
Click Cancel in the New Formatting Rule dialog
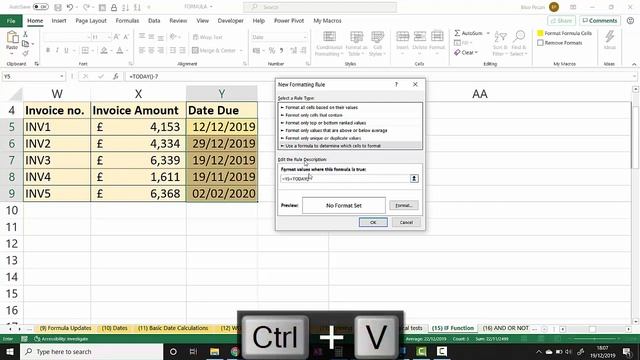406,222
